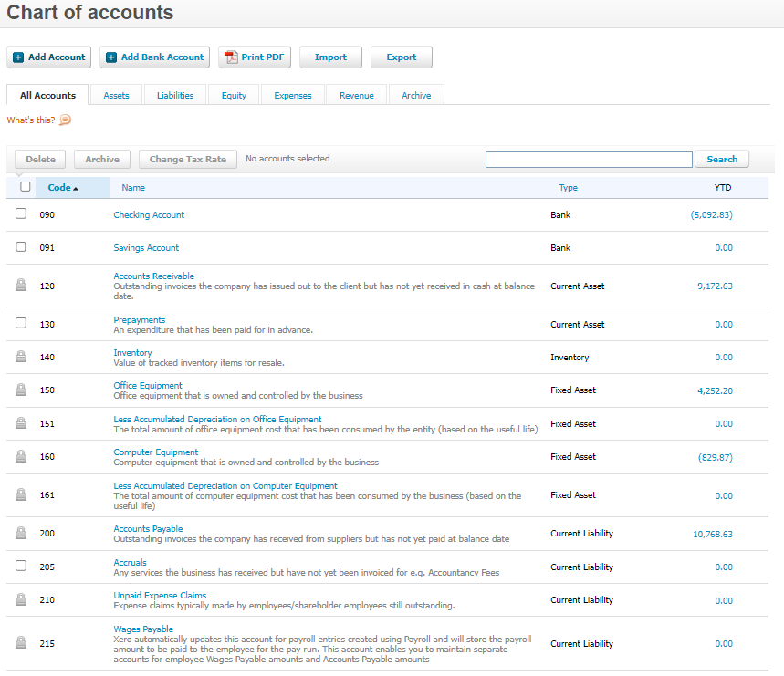Click the plus icon on Add Account
Screen dimensions: 784x676
17,57
